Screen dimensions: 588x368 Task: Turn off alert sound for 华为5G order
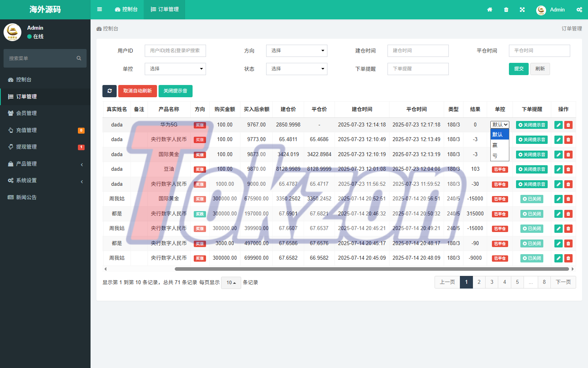pos(532,125)
